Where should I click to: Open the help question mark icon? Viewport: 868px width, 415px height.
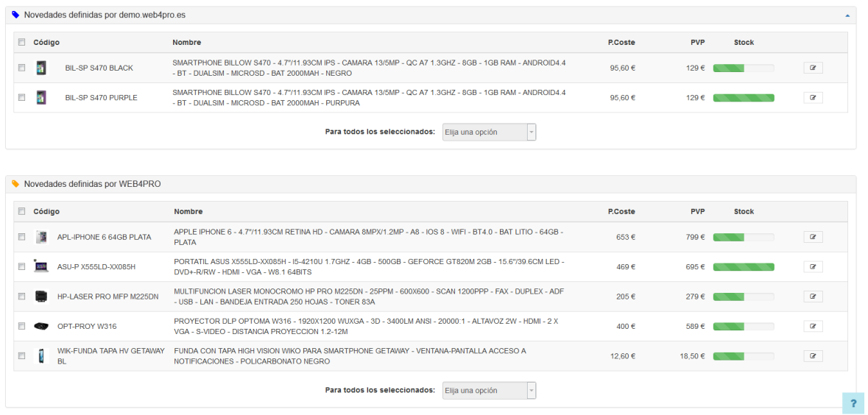(853, 402)
